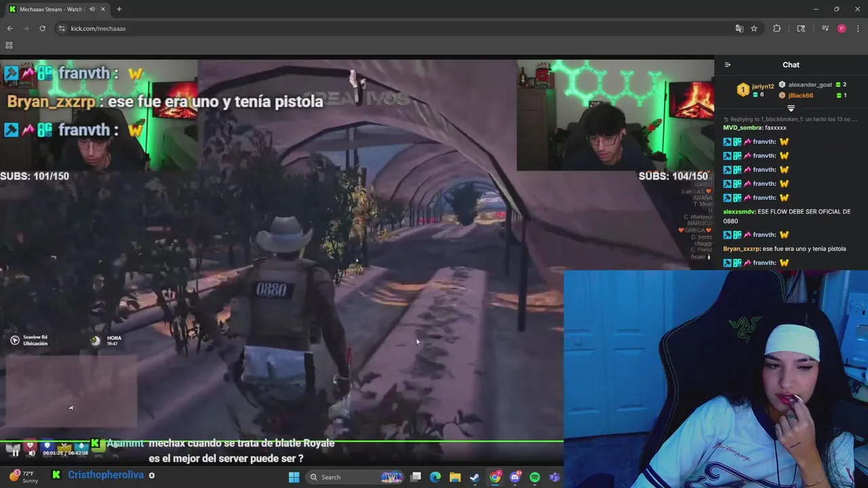Viewport: 868px width, 488px height.
Task: Click alexzsmdv message about ESE FLOW
Action: pyautogui.click(x=787, y=216)
